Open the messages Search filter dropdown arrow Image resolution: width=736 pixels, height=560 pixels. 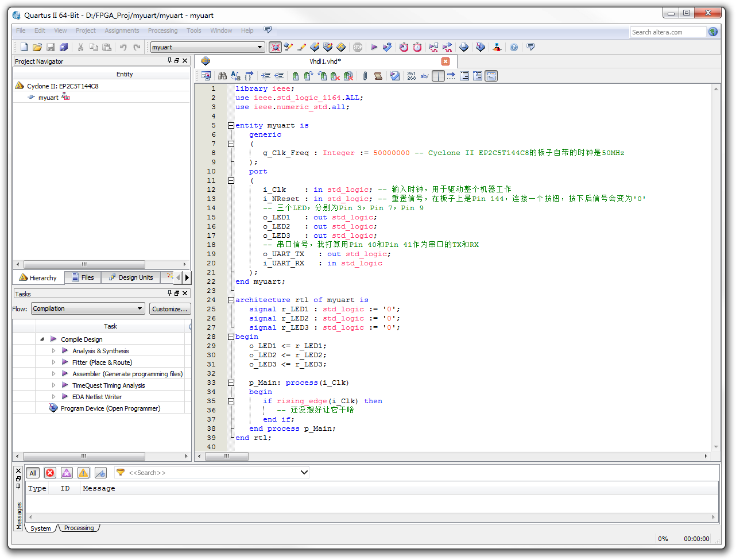[304, 473]
